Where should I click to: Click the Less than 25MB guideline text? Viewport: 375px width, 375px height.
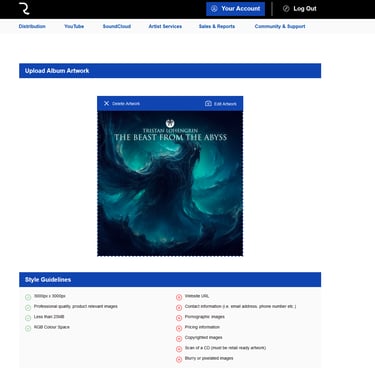point(49,317)
